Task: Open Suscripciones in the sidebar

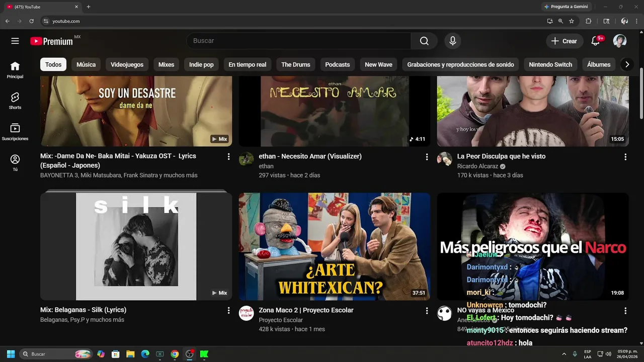Action: coord(15,132)
